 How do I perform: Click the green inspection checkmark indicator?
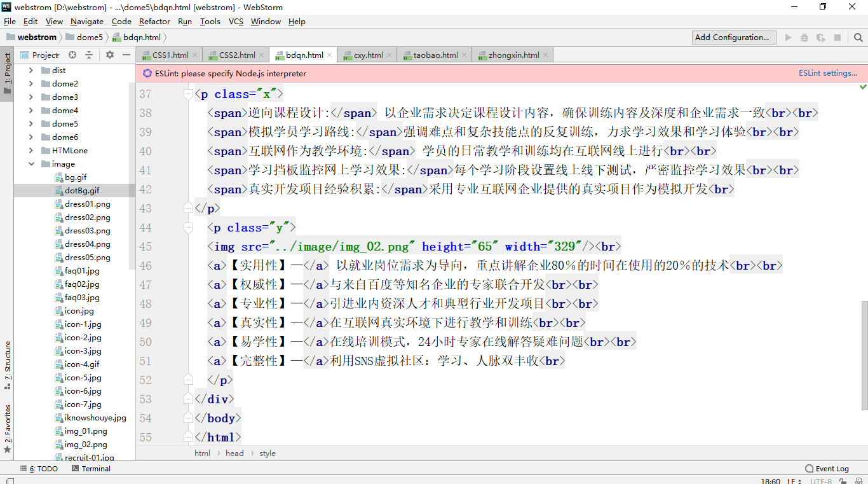[863, 86]
